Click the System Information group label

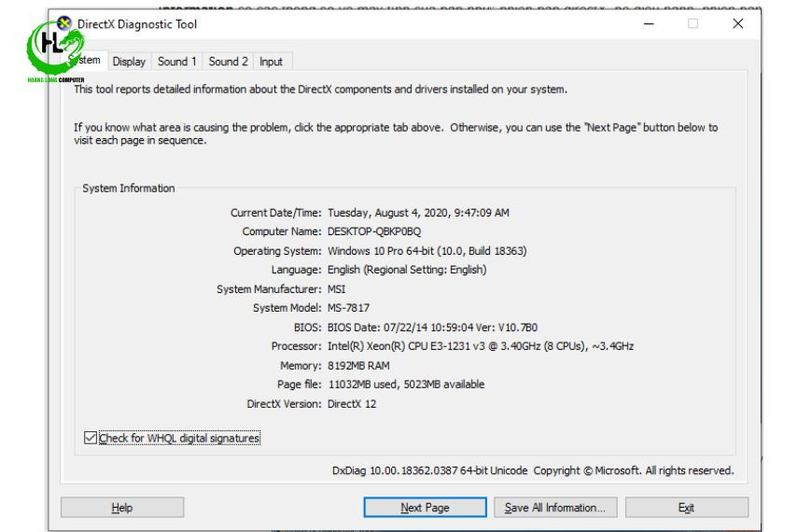pyautogui.click(x=128, y=189)
